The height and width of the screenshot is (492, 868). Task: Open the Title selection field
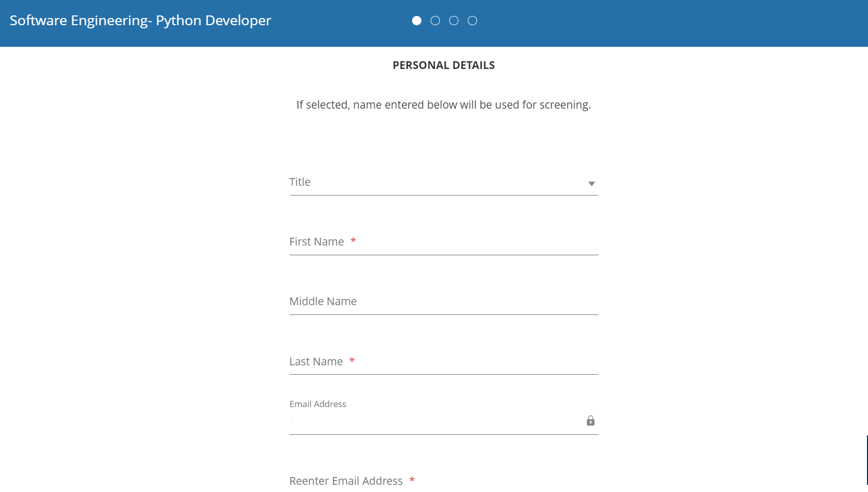click(x=433, y=183)
